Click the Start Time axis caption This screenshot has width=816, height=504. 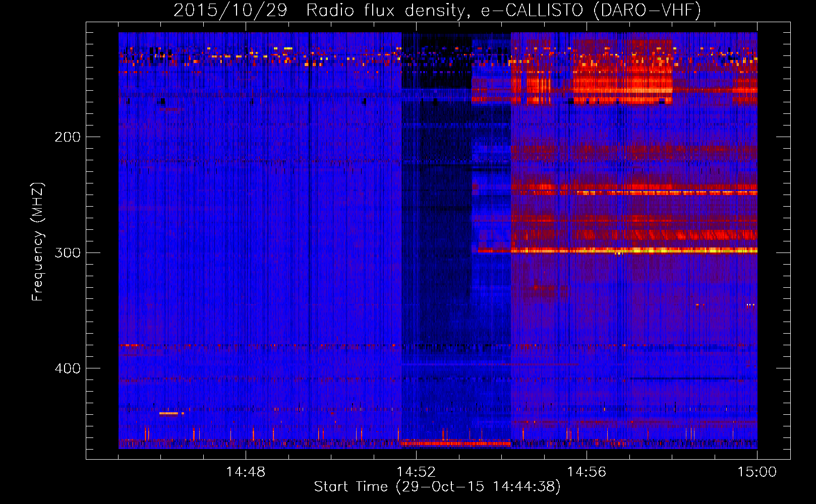tap(437, 487)
